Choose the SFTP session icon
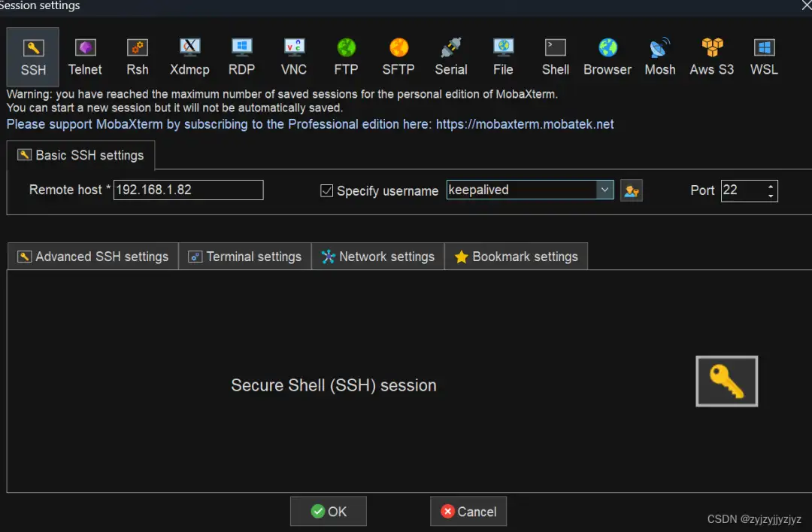 (x=398, y=57)
